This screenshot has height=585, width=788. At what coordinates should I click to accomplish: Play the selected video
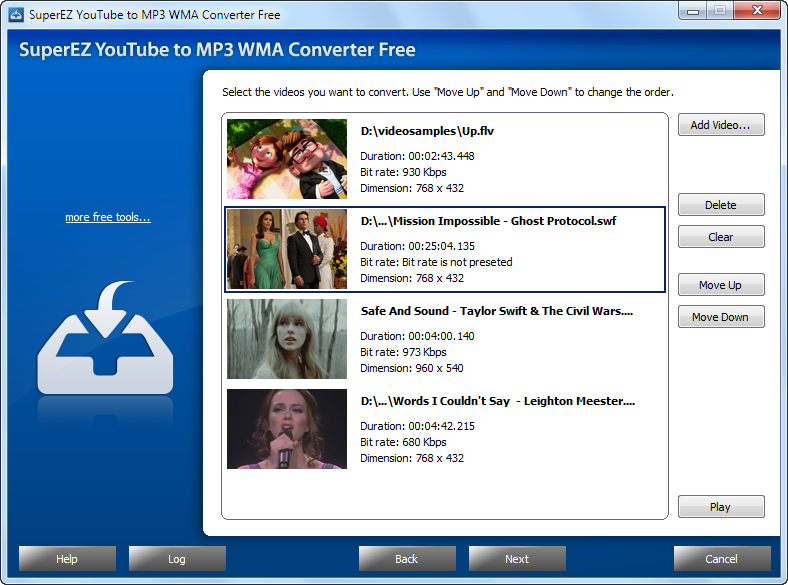721,507
